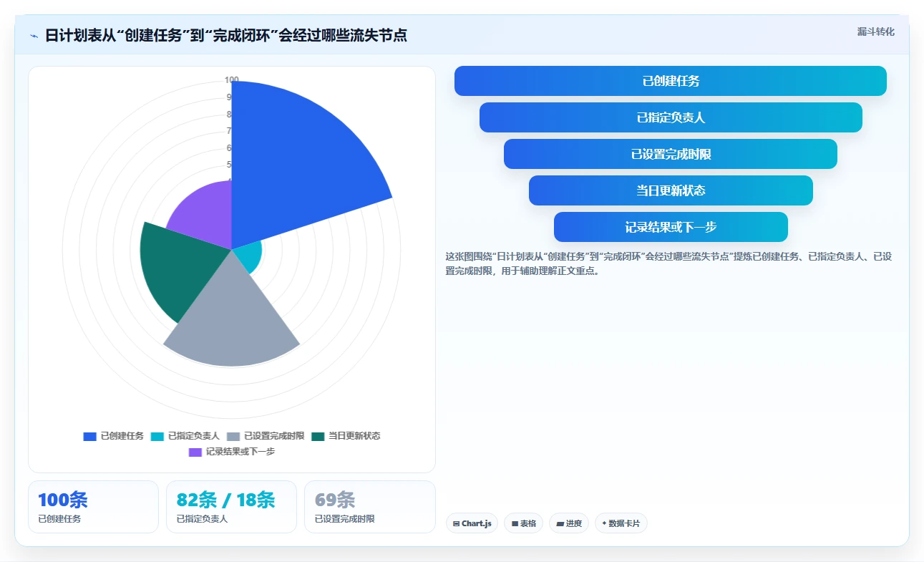The width and height of the screenshot is (924, 562).
Task: Click the 已设置完成时限 legend label
Action: click(x=274, y=436)
